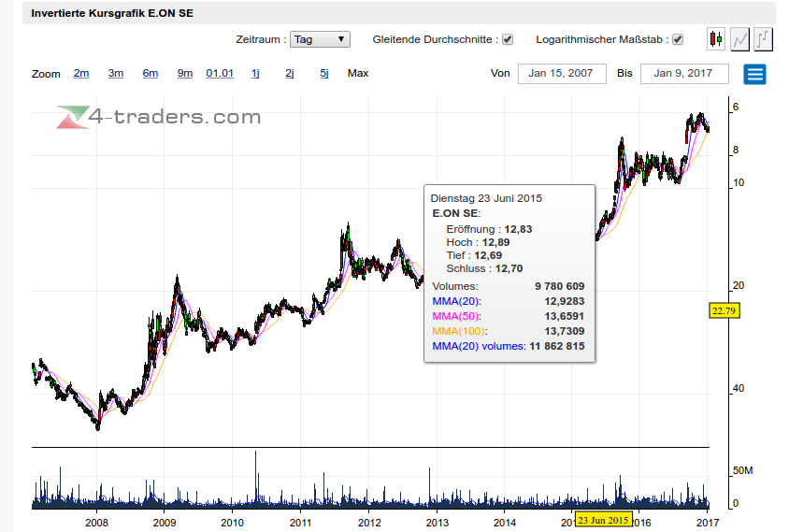Select Max zoom range
This screenshot has height=532, width=789.
tap(358, 73)
